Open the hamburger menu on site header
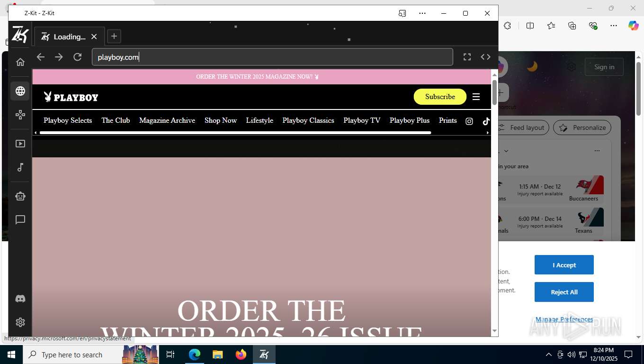644x364 pixels. (476, 97)
